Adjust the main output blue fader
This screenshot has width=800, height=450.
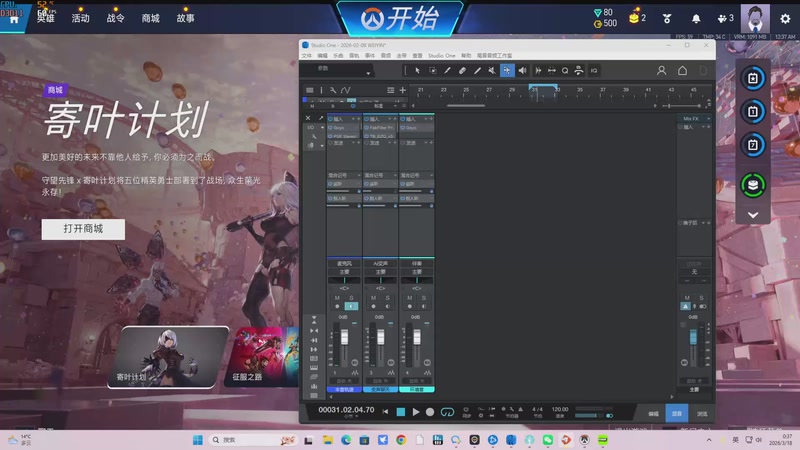click(x=693, y=337)
